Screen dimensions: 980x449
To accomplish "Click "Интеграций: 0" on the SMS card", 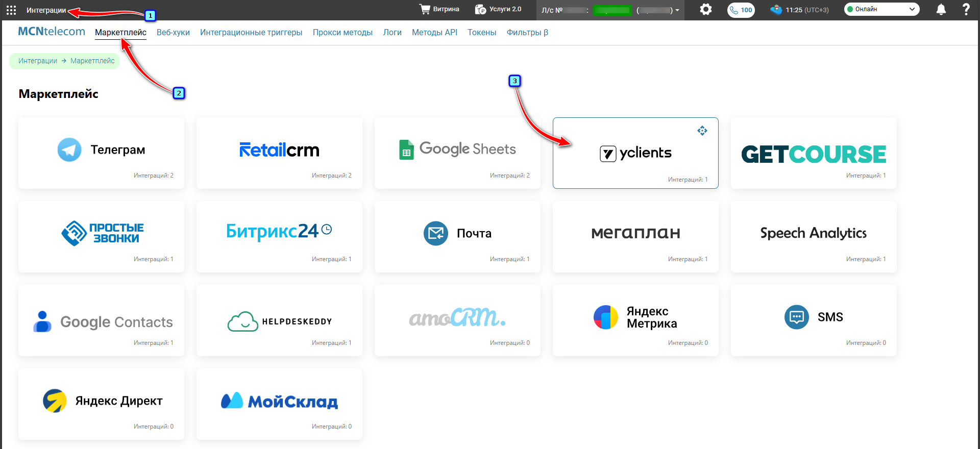I will pos(866,343).
